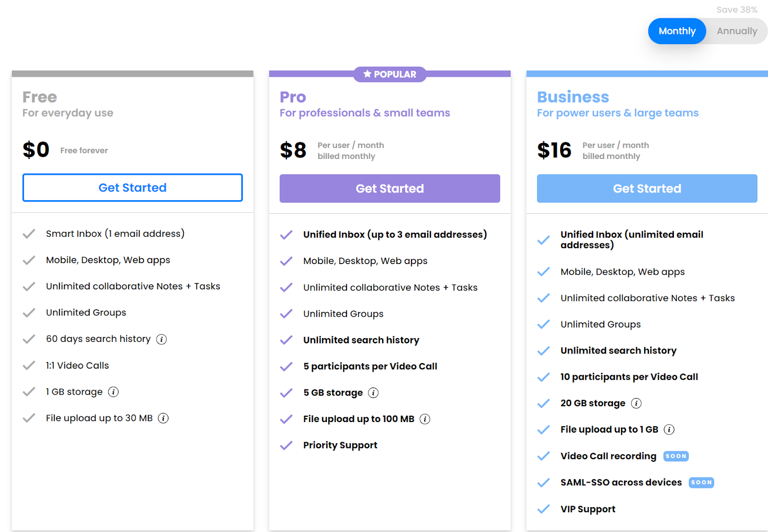Click Get Started on Business plan
Screen dimensions: 768x532
[x=647, y=189]
